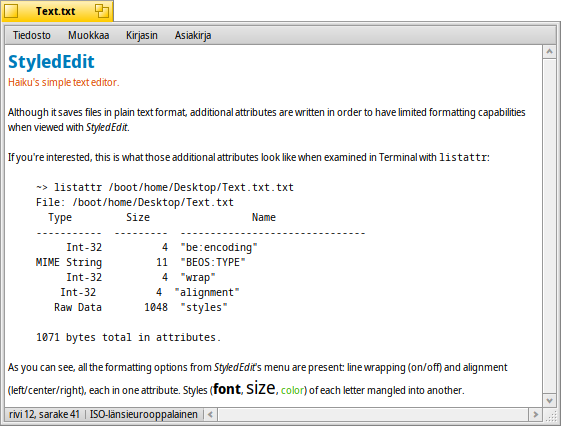Viewport: 561px width, 426px height.
Task: Click inside the vertical scrollbar track
Action: pos(549,226)
